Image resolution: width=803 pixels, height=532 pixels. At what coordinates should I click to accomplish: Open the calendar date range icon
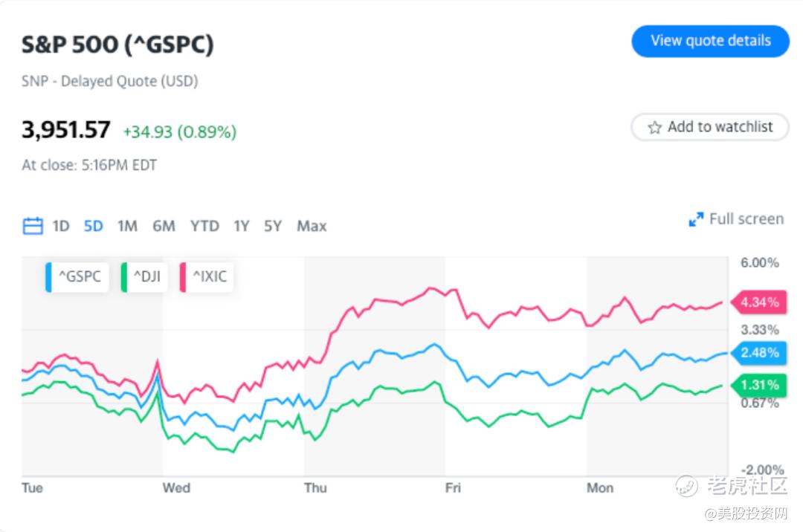[33, 226]
